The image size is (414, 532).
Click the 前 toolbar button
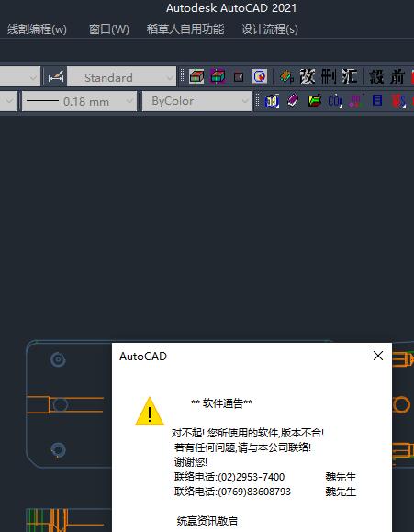(397, 76)
